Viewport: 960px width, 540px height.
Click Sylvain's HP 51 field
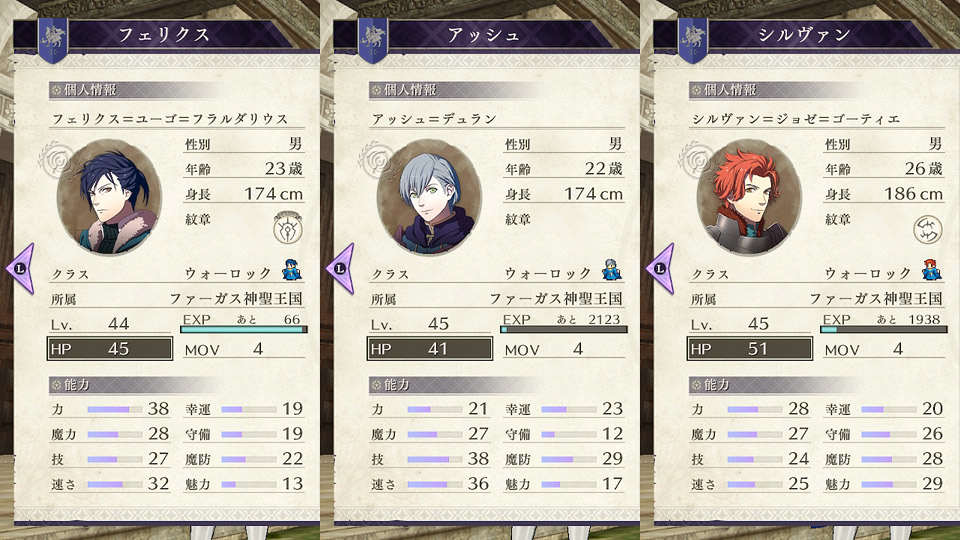coord(750,349)
